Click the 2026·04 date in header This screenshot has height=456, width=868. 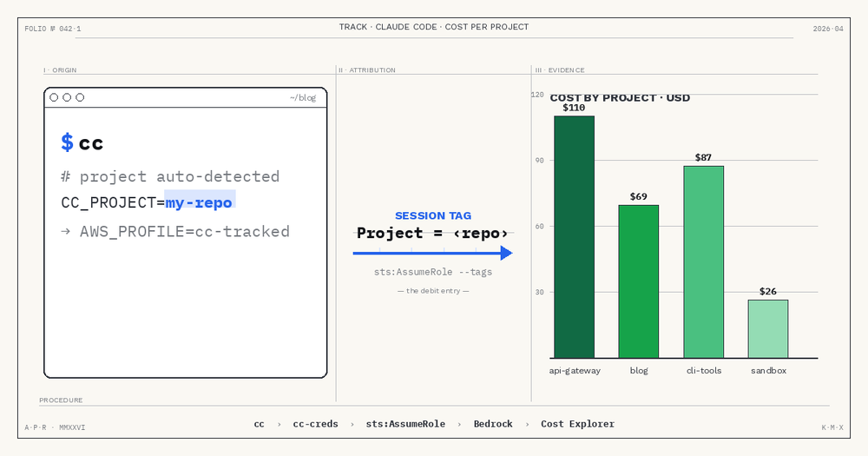click(x=828, y=29)
